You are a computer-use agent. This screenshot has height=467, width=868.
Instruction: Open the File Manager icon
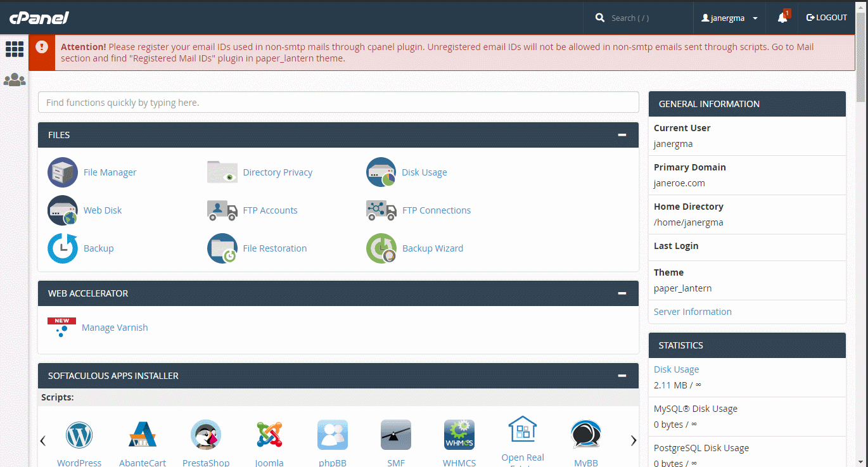[63, 172]
